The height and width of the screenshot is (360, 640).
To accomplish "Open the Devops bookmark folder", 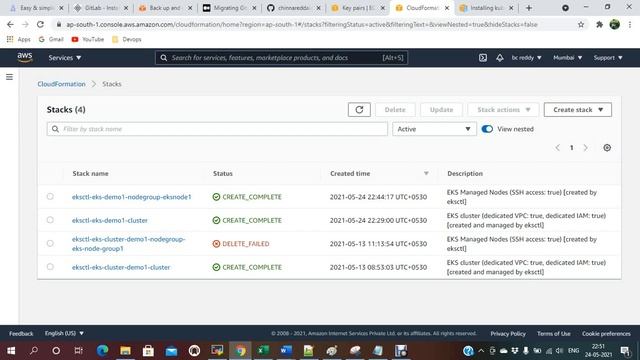I will tap(127, 39).
